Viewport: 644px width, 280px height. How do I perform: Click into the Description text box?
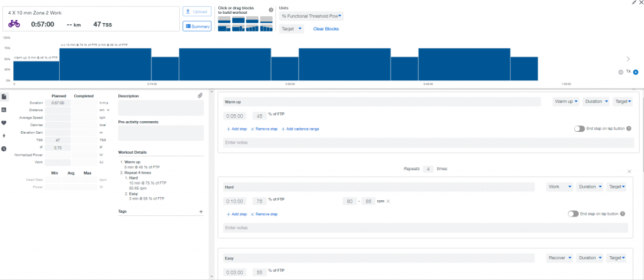point(161,108)
